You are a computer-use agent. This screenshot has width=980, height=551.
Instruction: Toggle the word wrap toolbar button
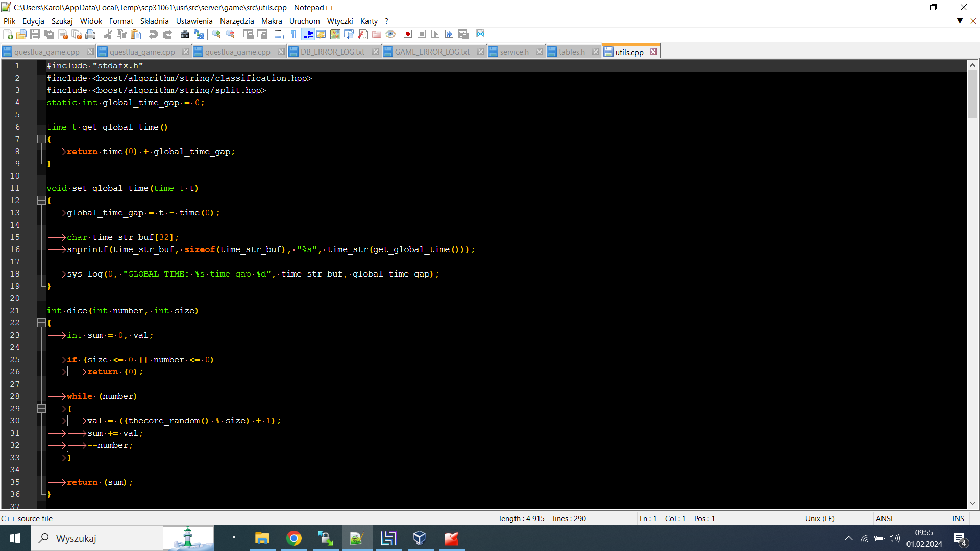[x=280, y=34]
